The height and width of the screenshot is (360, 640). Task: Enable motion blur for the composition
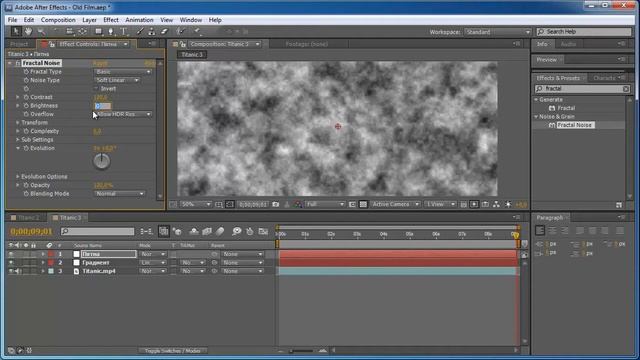(220, 231)
